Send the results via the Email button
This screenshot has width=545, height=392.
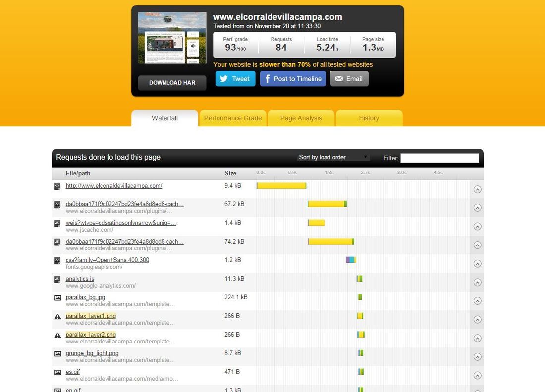[349, 79]
